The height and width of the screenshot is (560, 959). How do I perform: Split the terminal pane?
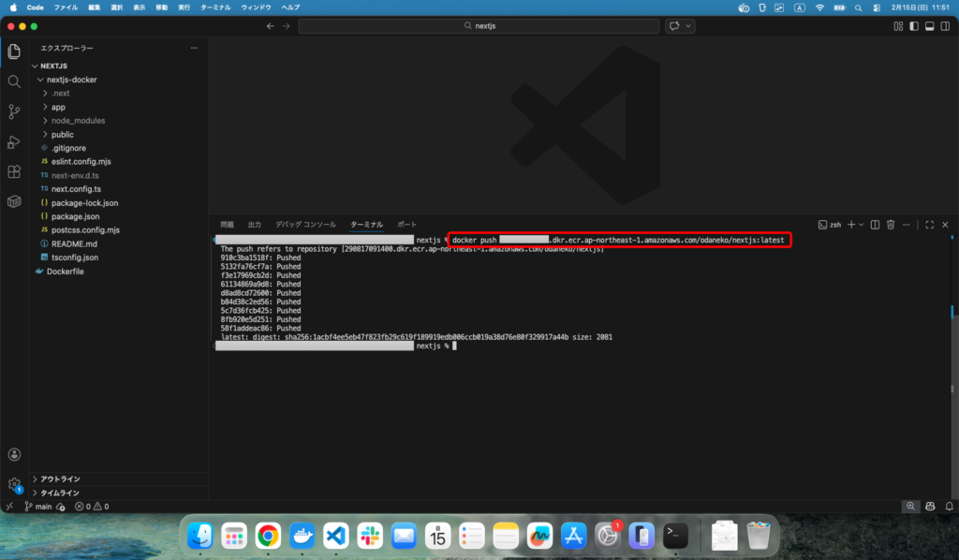875,225
